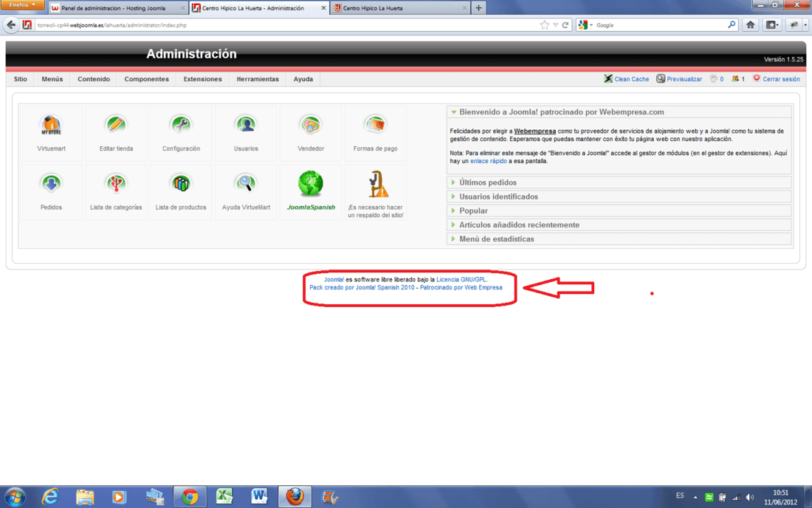The width and height of the screenshot is (812, 508).
Task: Open Lista de productos icon
Action: 181,183
